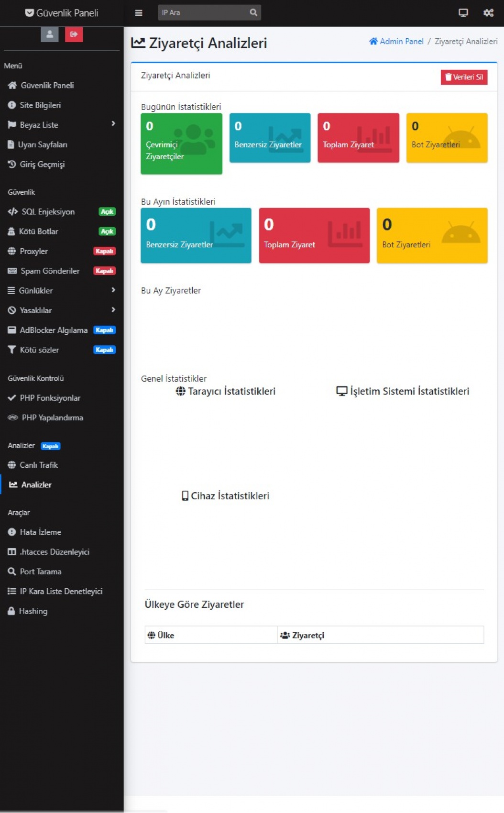504x813 pixels.
Task: Open Uyarı Sayfaları menu item
Action: coord(62,144)
